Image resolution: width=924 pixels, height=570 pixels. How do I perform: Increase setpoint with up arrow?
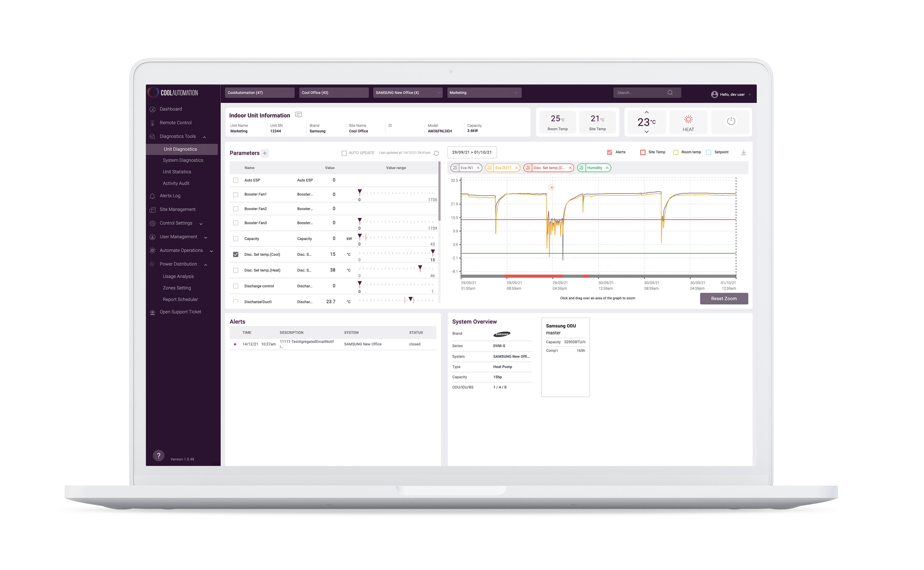[x=646, y=112]
